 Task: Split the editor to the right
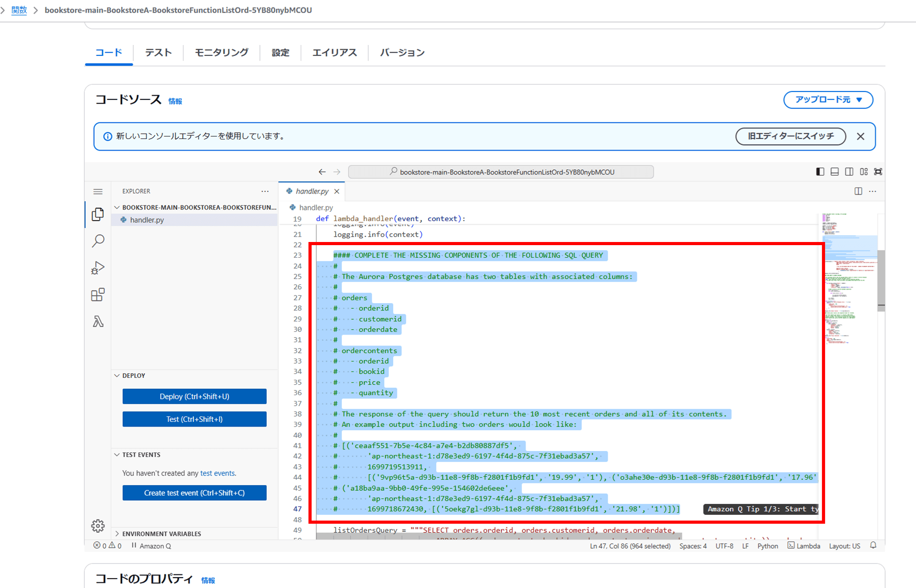tap(858, 191)
